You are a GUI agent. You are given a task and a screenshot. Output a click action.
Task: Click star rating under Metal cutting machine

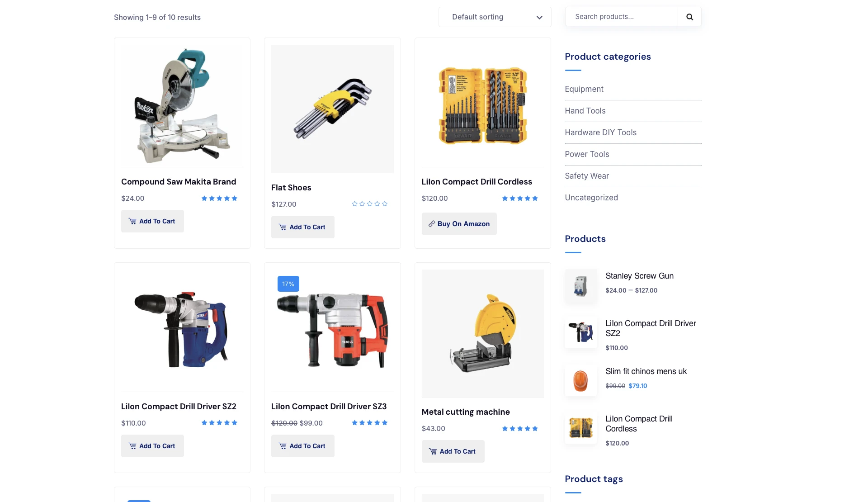click(519, 429)
